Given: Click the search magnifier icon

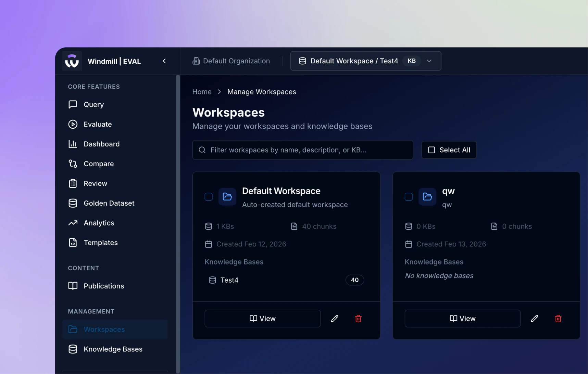Looking at the screenshot, I should [202, 150].
